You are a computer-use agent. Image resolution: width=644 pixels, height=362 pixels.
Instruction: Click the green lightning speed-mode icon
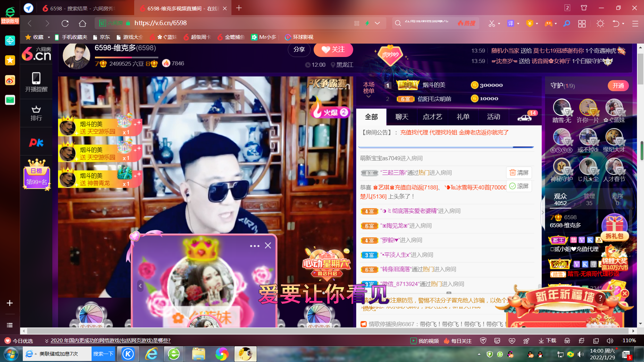pos(367,23)
